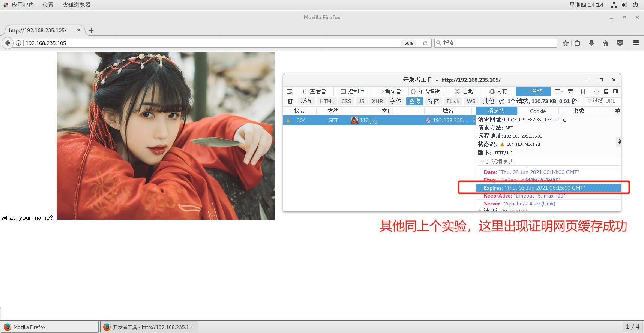
Task: Click the Firefox 搜索 search box
Action: pyautogui.click(x=495, y=43)
